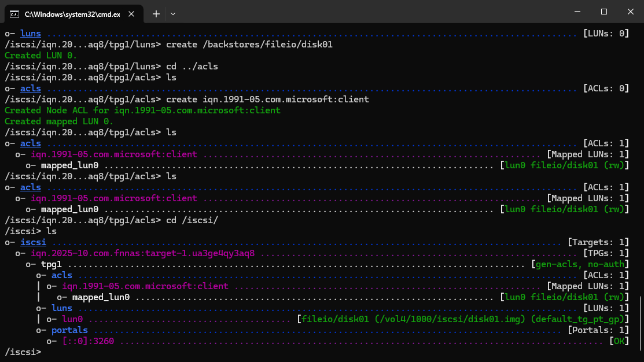644x362 pixels.
Task: Maximize the terminal window
Action: (x=603, y=12)
